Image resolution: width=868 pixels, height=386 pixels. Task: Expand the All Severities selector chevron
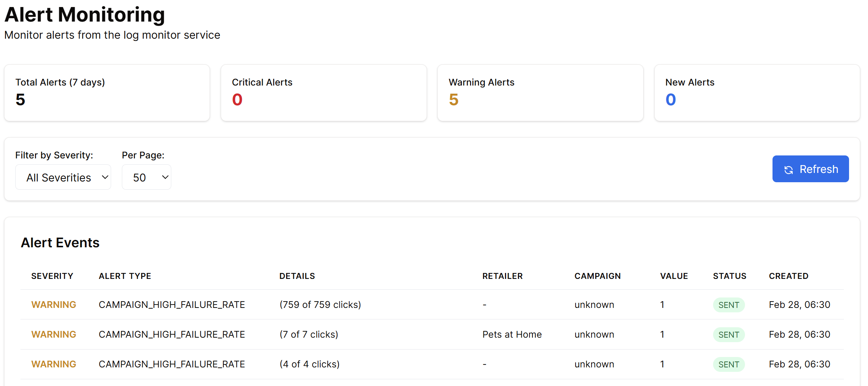point(104,177)
